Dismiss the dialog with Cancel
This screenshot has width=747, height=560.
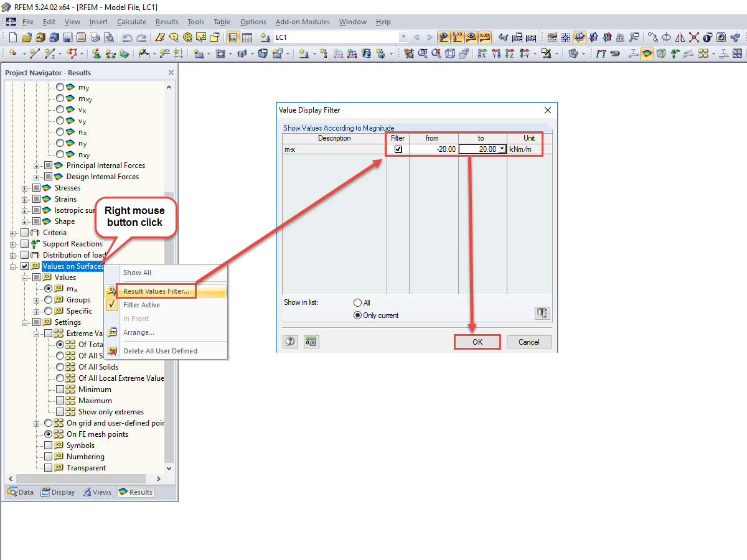click(529, 342)
